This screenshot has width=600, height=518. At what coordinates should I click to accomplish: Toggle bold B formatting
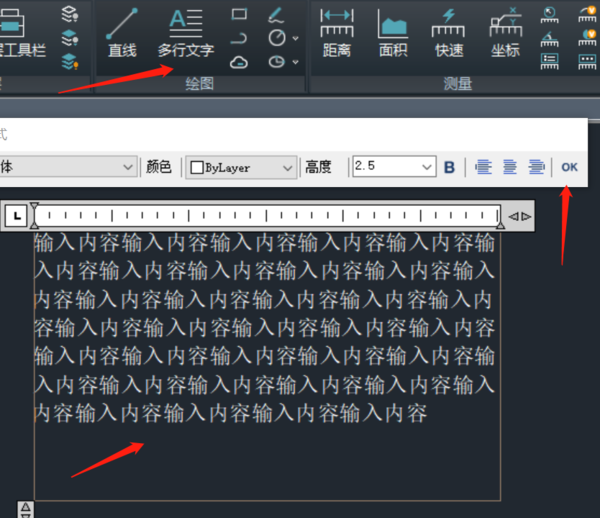click(449, 167)
